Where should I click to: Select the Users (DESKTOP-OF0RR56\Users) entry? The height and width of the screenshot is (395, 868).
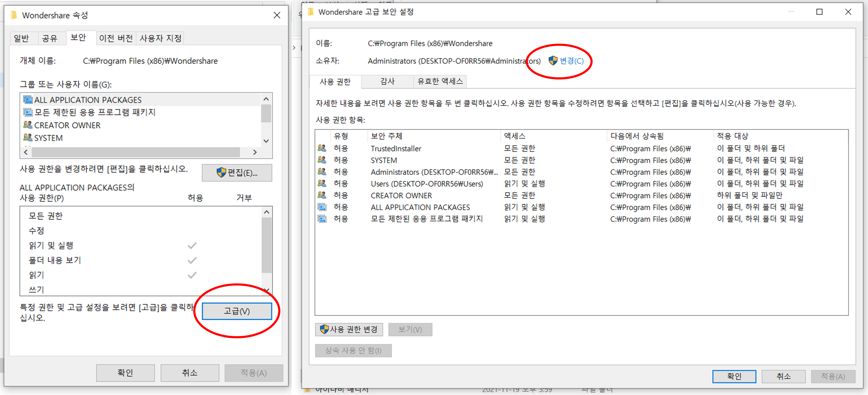(581, 184)
